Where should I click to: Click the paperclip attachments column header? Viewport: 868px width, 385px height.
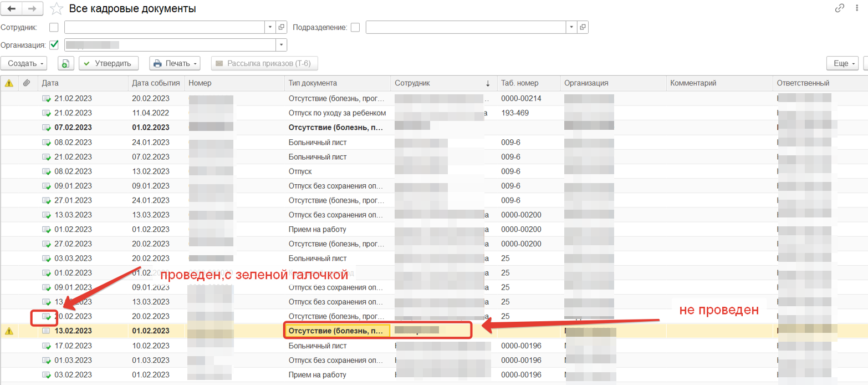coord(27,83)
